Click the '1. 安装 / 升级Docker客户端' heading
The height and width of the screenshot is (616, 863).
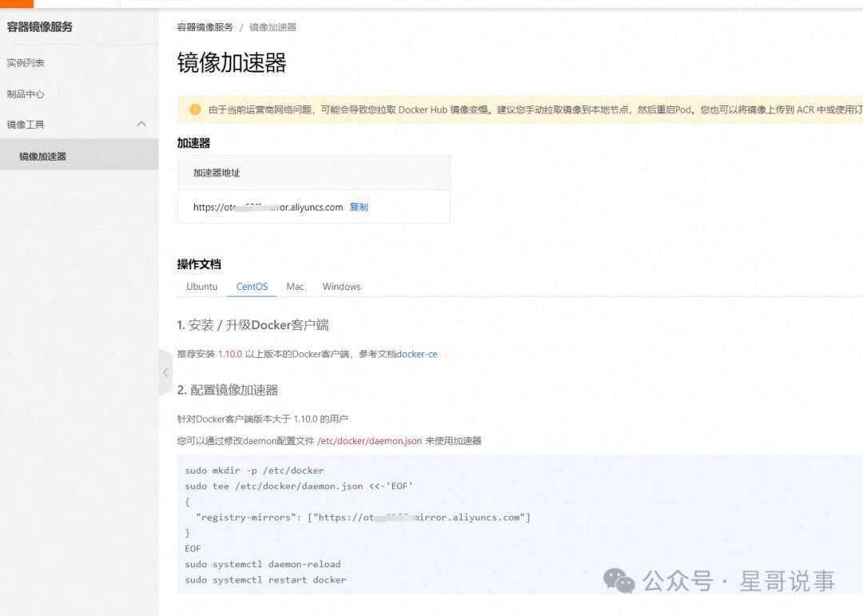pos(253,325)
